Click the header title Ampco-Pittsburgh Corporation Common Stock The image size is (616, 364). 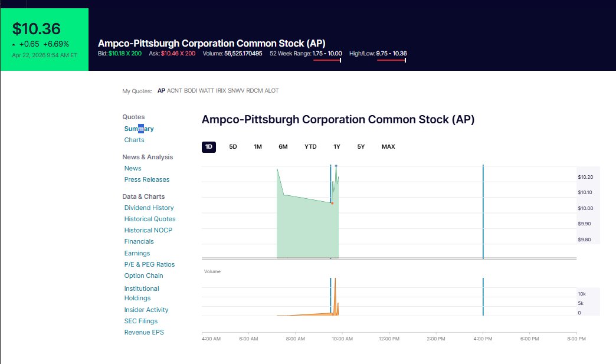click(212, 43)
